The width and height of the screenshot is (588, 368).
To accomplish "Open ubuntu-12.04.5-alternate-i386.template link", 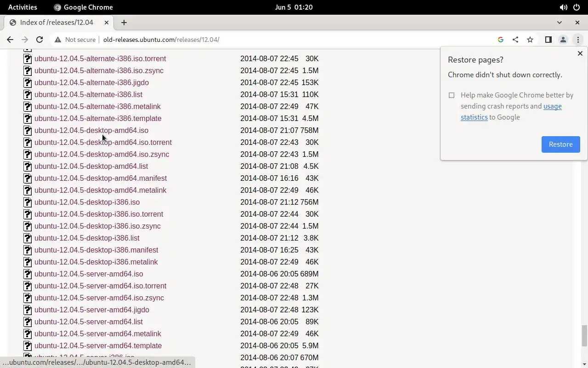I will (x=98, y=118).
